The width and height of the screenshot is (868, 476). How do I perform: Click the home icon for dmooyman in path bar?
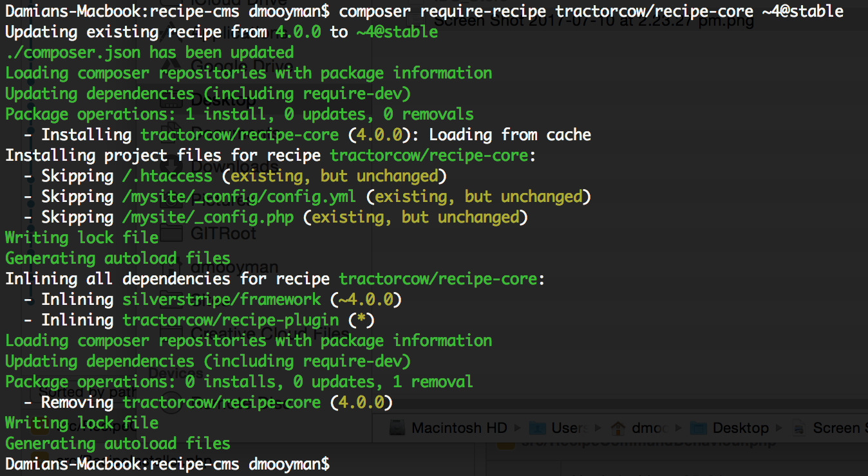618,428
